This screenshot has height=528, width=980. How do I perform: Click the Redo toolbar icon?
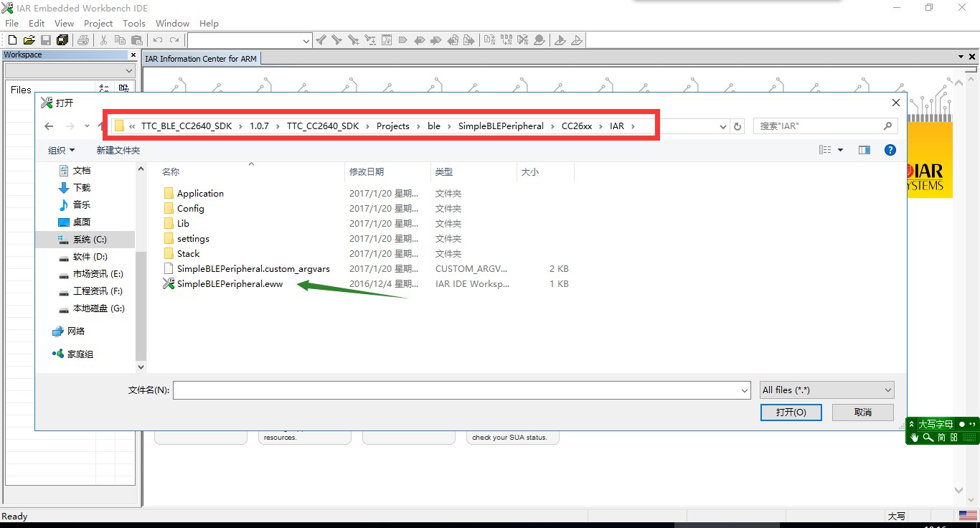click(174, 40)
